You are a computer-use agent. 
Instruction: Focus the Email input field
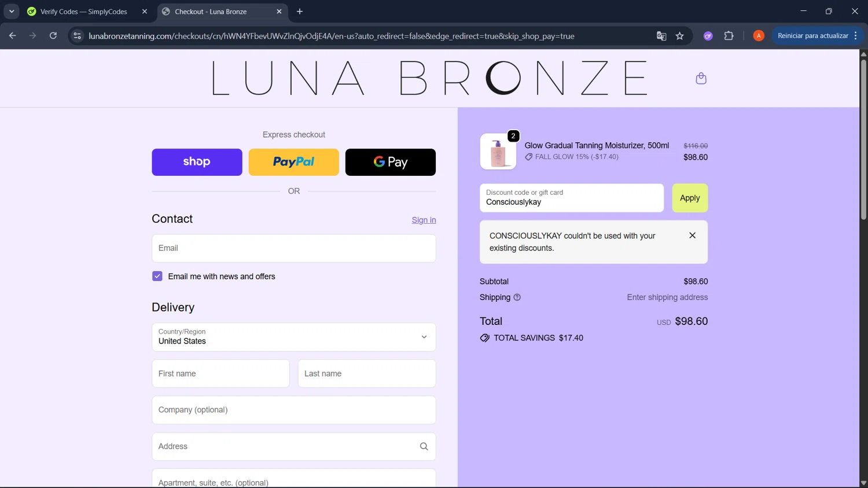point(294,248)
